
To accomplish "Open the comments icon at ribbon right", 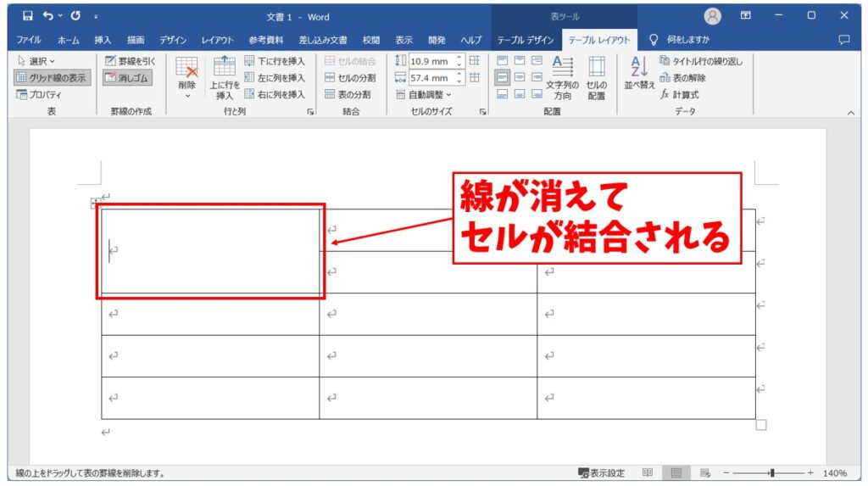I will [843, 40].
